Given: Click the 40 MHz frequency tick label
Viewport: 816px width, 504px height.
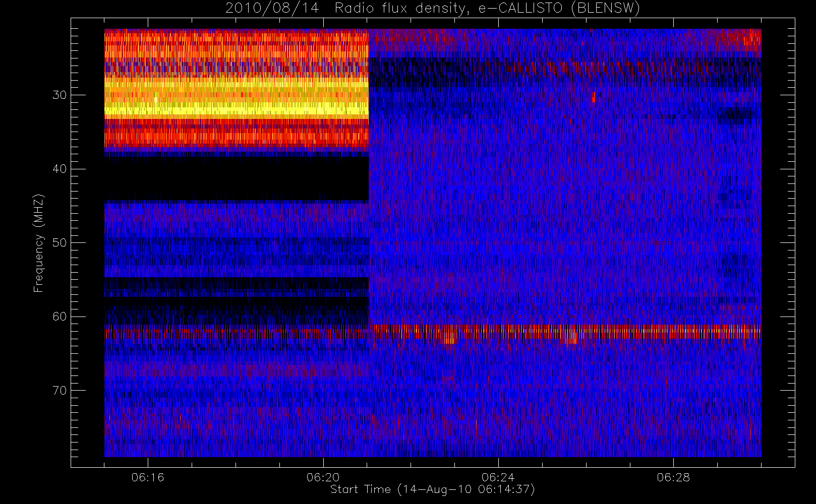Looking at the screenshot, I should 60,169.
